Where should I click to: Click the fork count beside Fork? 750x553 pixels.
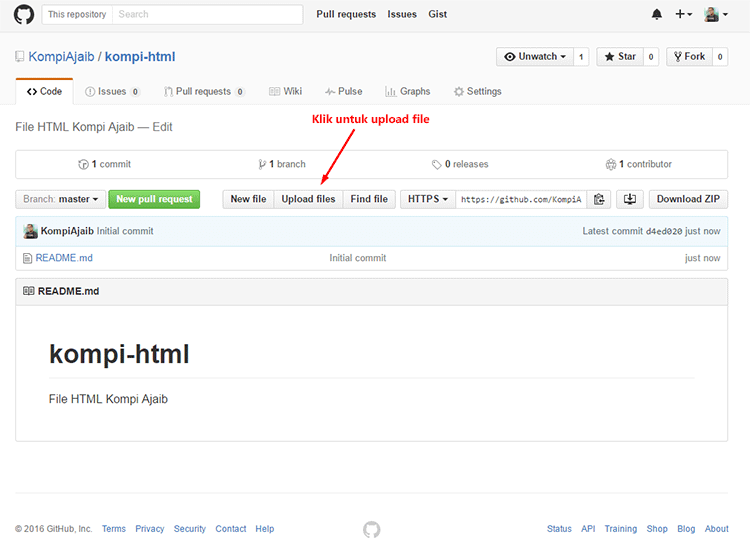pos(720,56)
